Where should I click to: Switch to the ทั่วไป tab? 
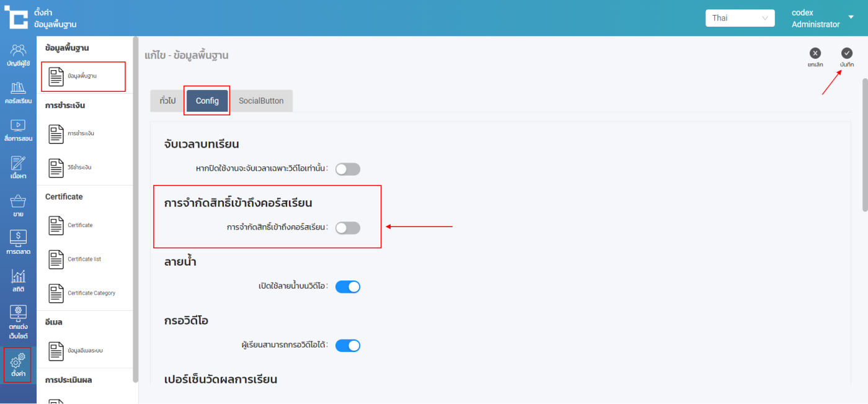(167, 101)
